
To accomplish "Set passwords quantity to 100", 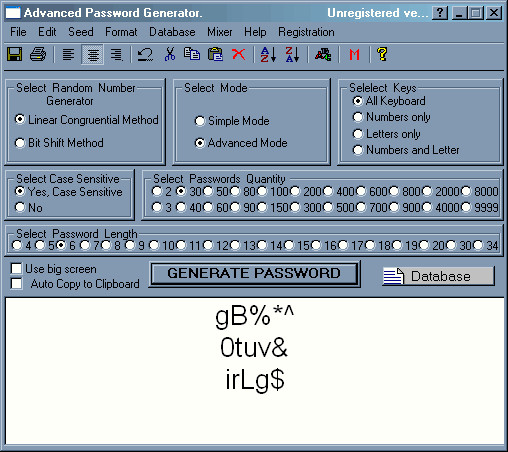I will [262, 191].
